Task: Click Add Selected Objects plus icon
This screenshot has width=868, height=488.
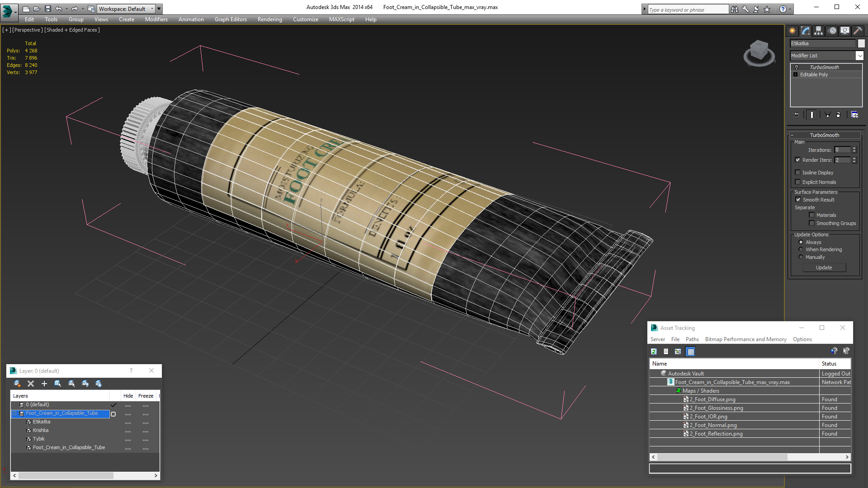Action: (44, 384)
